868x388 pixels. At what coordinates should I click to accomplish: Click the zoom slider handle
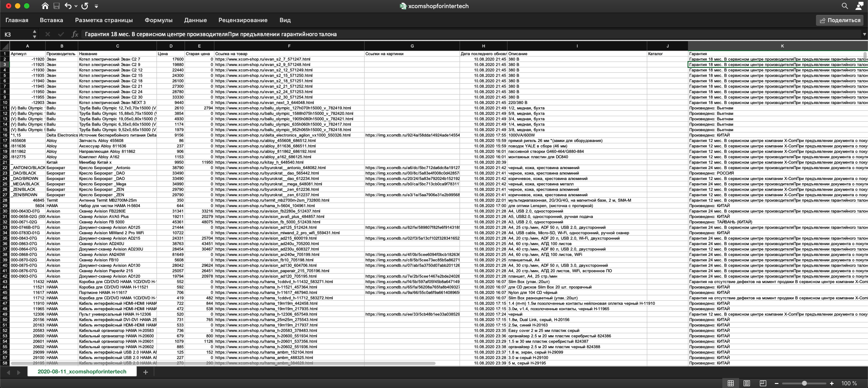coord(804,383)
